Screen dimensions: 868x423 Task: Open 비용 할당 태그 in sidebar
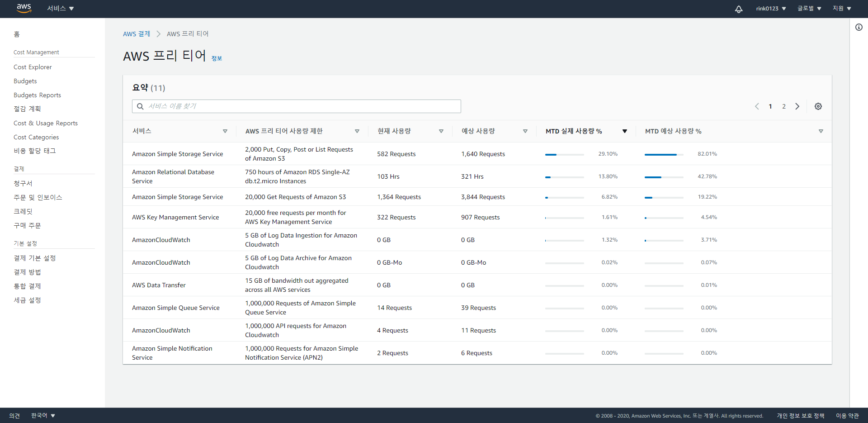click(35, 151)
